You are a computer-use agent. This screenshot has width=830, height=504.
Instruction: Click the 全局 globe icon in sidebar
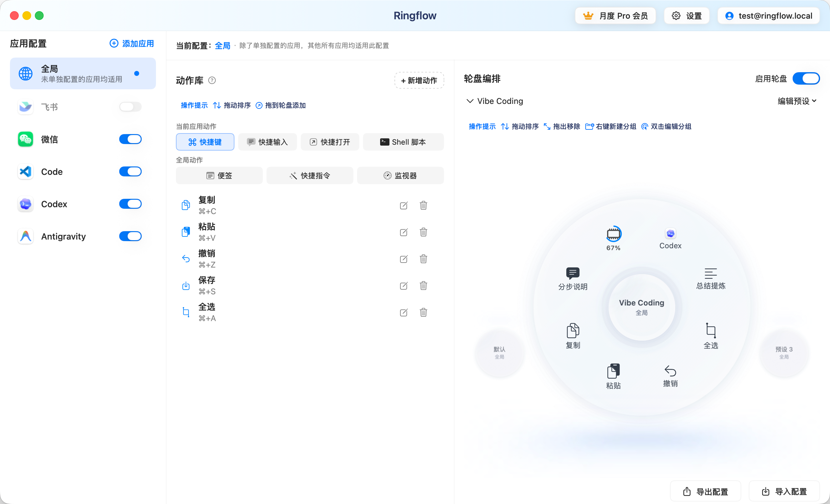click(26, 73)
